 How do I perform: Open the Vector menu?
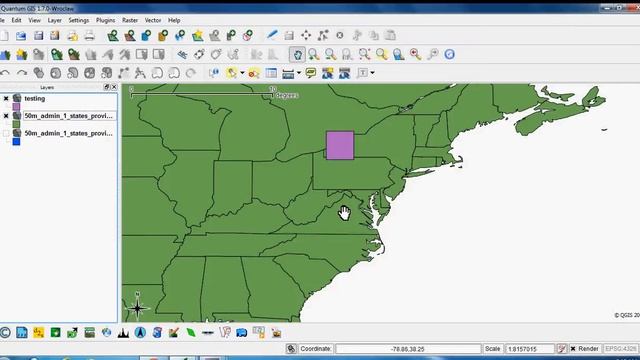coord(153,20)
